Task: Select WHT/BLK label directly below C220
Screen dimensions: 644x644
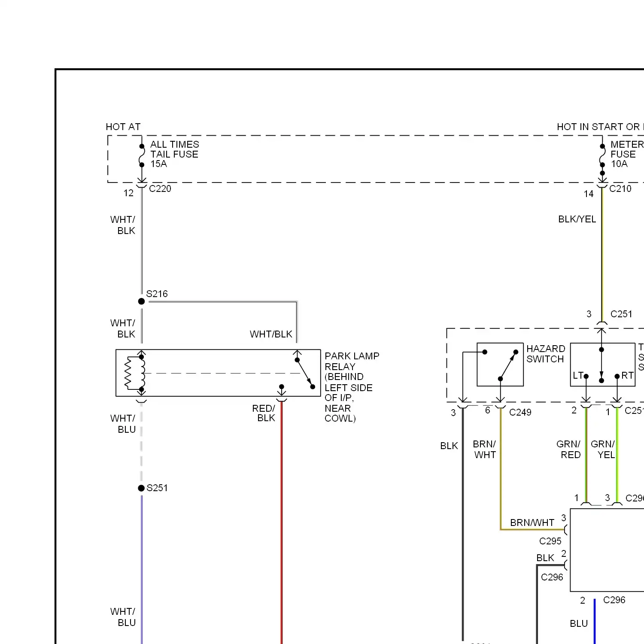Action: [123, 225]
